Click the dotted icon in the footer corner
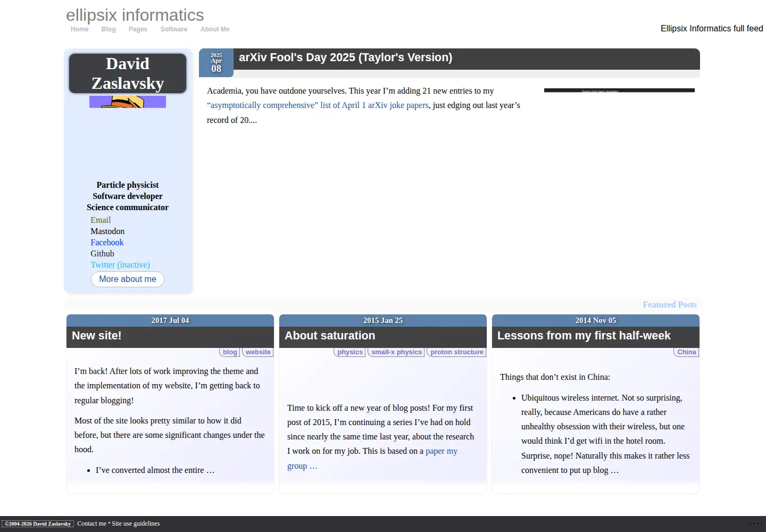The image size is (766, 532). tap(756, 524)
